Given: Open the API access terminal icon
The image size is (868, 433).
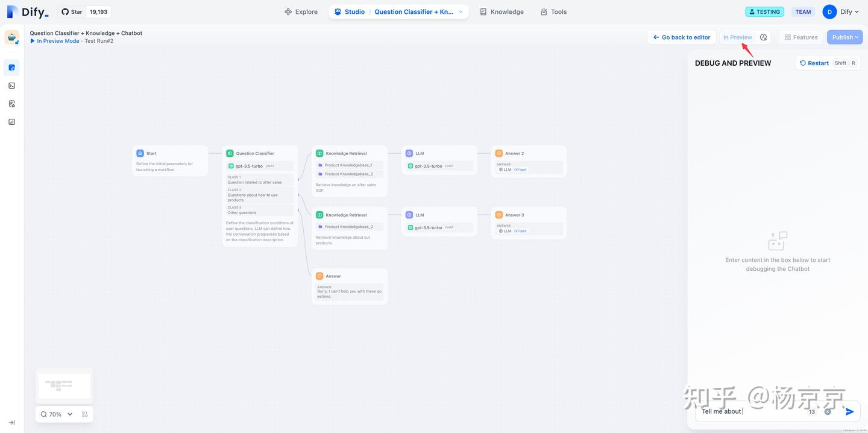Looking at the screenshot, I should [x=11, y=86].
